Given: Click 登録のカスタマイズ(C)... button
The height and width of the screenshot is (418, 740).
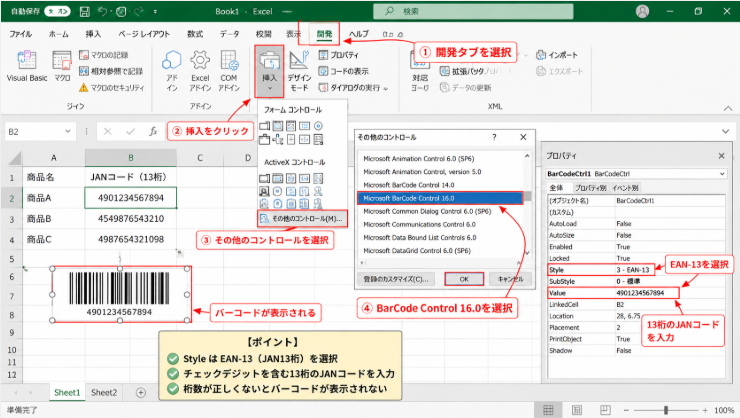Looking at the screenshot, I should [x=396, y=279].
